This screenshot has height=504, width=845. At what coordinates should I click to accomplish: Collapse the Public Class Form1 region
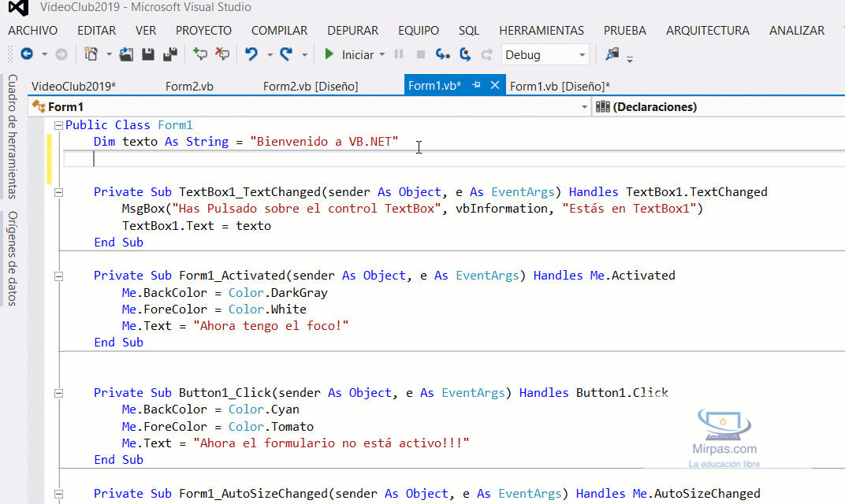click(x=59, y=125)
